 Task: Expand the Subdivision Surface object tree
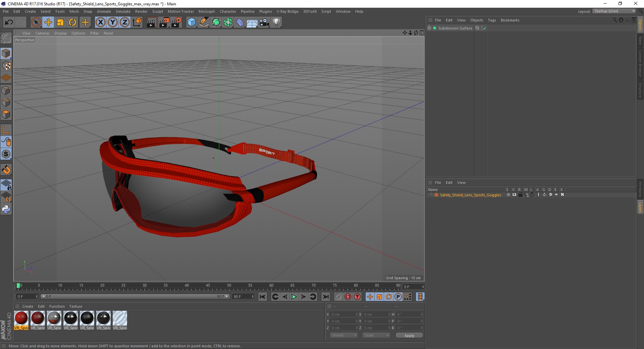[x=429, y=28]
